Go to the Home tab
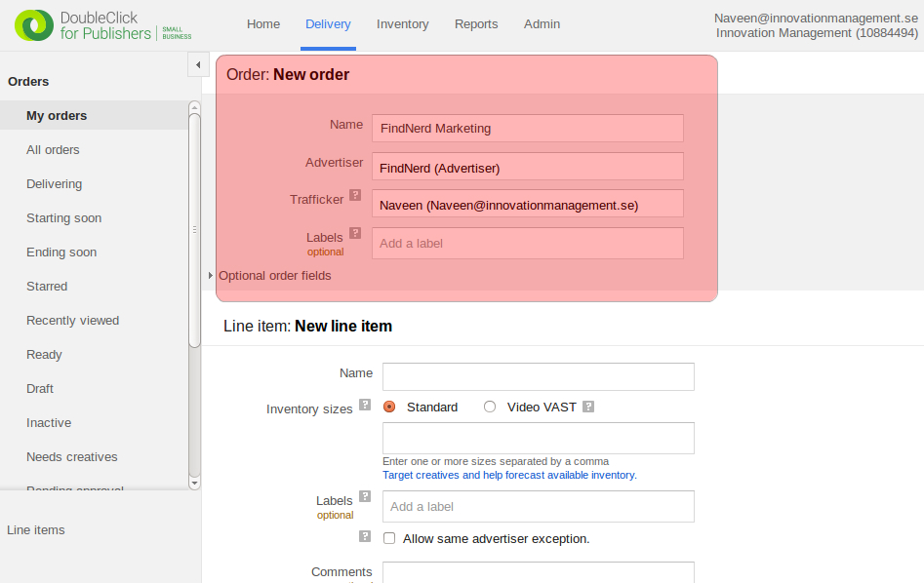Viewport: 924px width, 583px height. coord(263,24)
